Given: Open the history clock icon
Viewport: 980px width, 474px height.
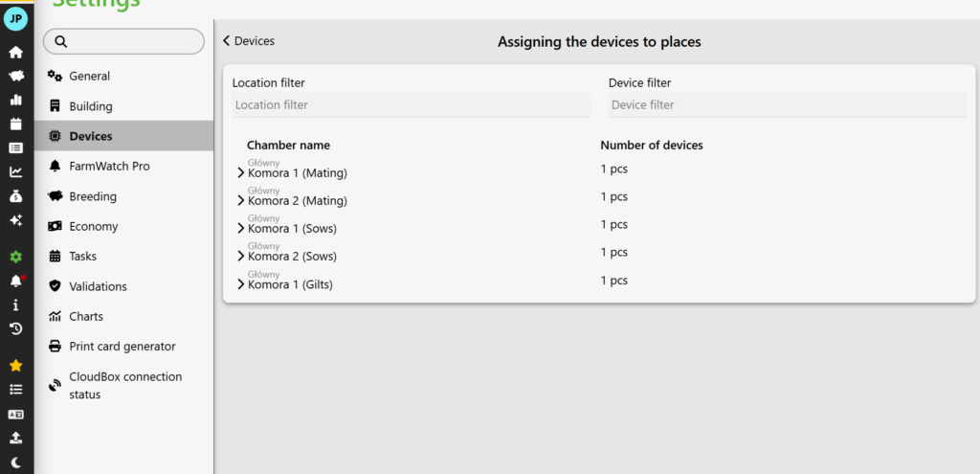Looking at the screenshot, I should click(15, 328).
